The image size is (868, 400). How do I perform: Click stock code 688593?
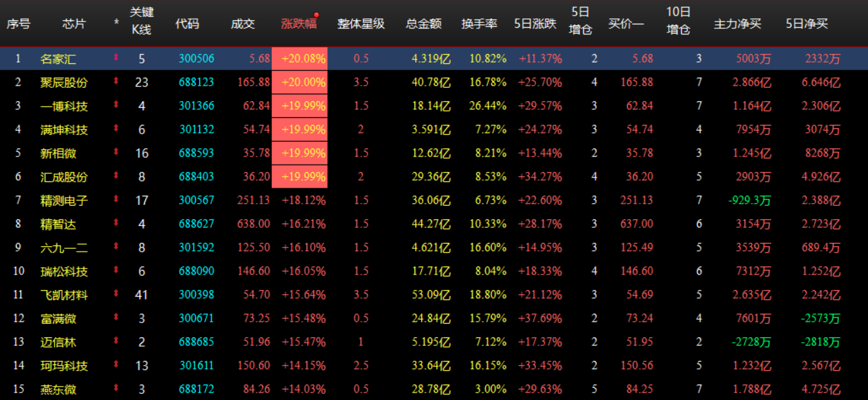coord(196,153)
